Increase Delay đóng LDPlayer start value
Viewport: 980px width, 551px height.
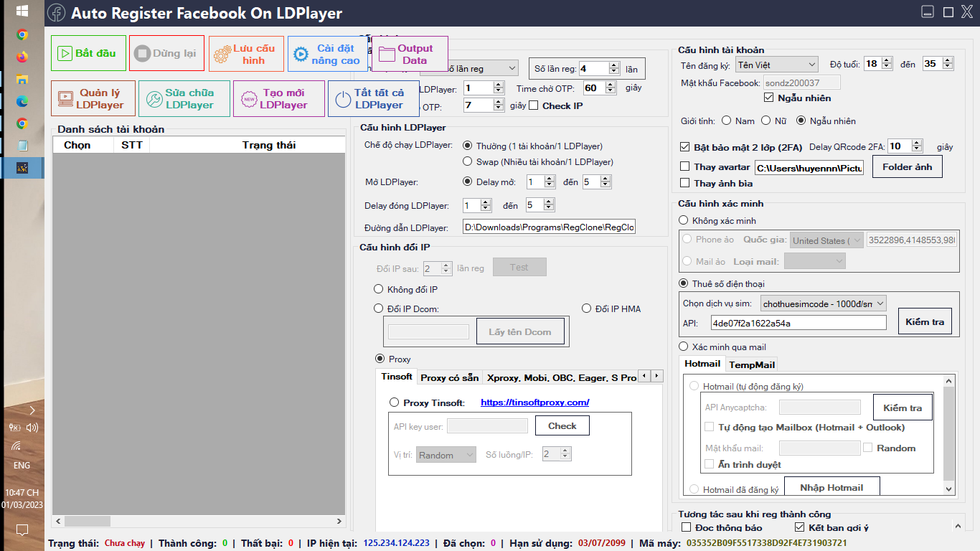[486, 202]
